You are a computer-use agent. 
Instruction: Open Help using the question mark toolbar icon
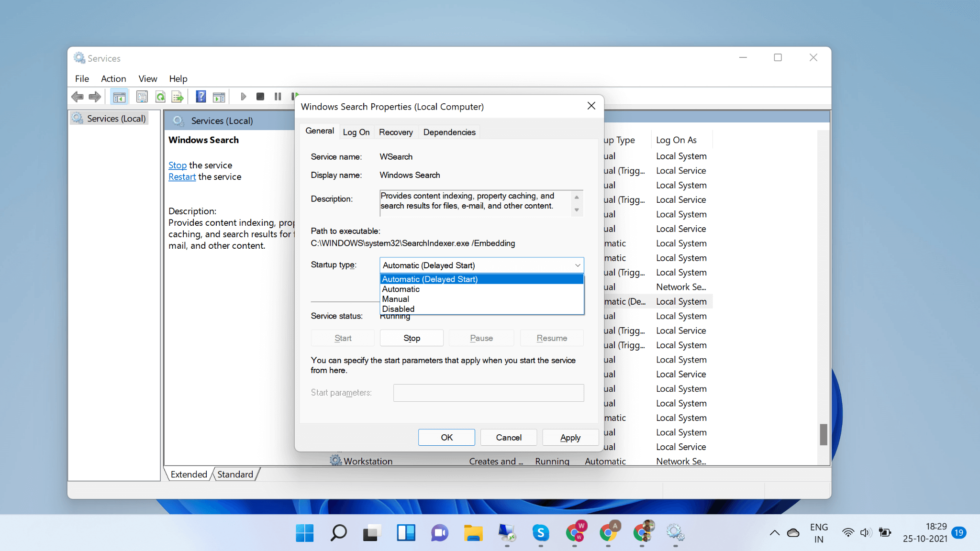pyautogui.click(x=200, y=96)
